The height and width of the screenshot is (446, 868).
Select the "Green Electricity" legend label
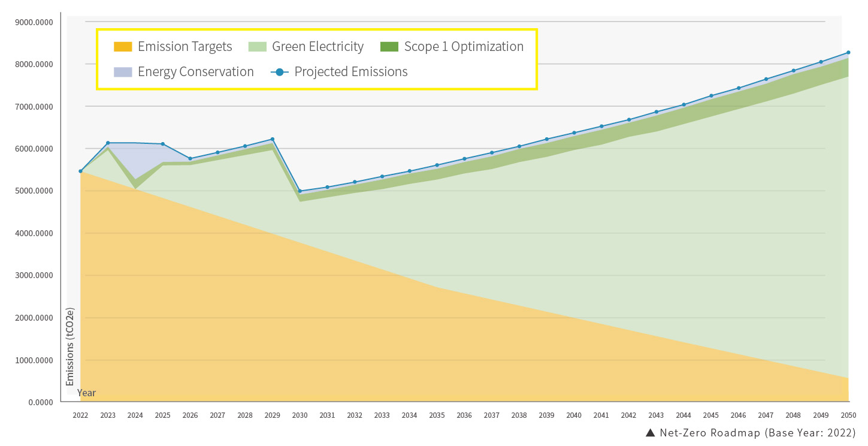[318, 47]
